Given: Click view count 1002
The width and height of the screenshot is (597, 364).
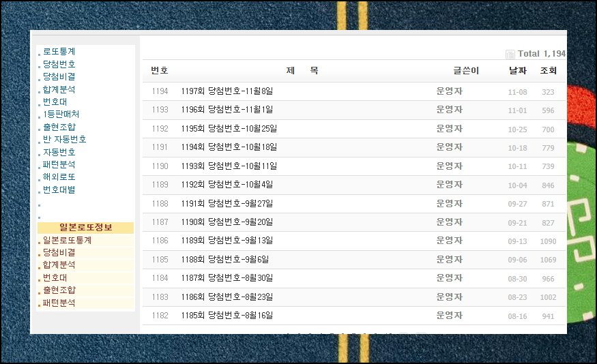Looking at the screenshot, I should coord(549,297).
